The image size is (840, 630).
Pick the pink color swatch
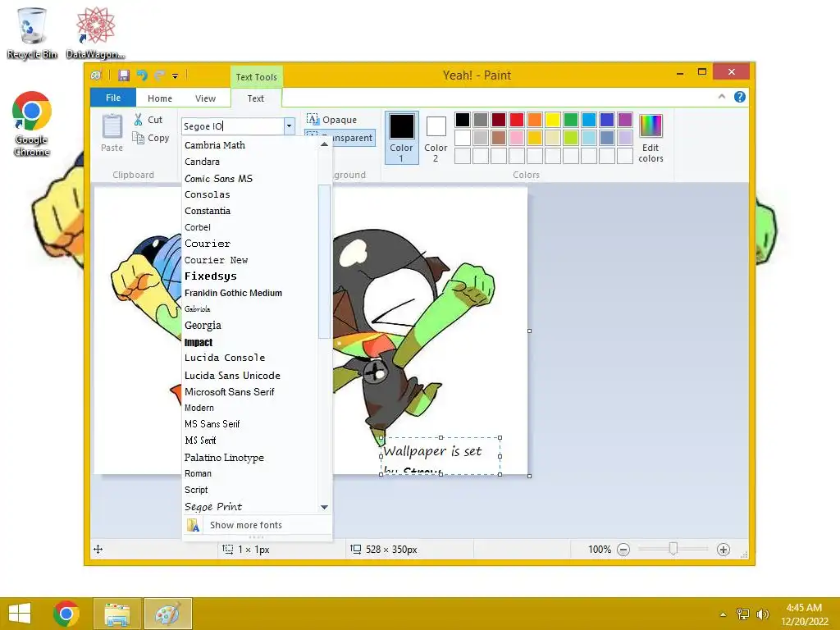[x=517, y=138]
